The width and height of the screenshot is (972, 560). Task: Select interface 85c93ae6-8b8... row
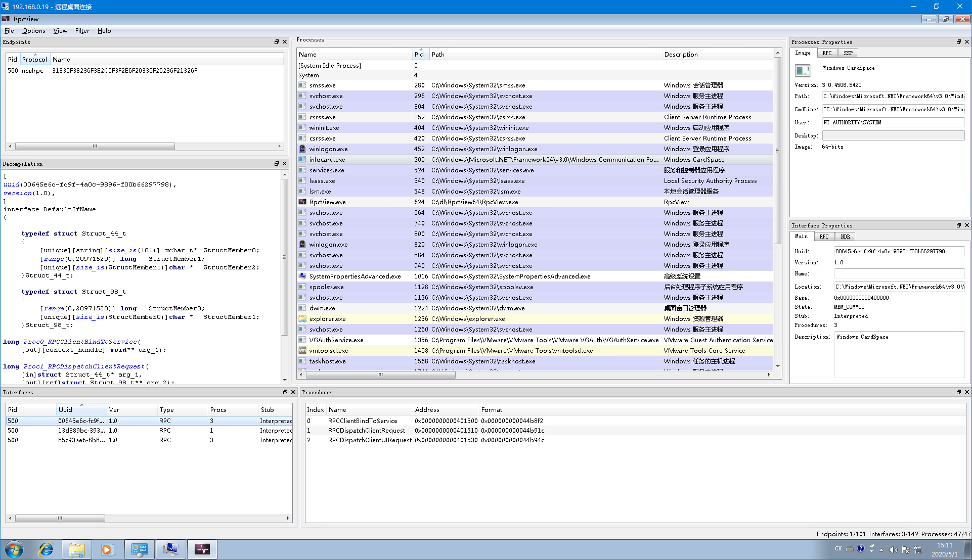pos(149,440)
